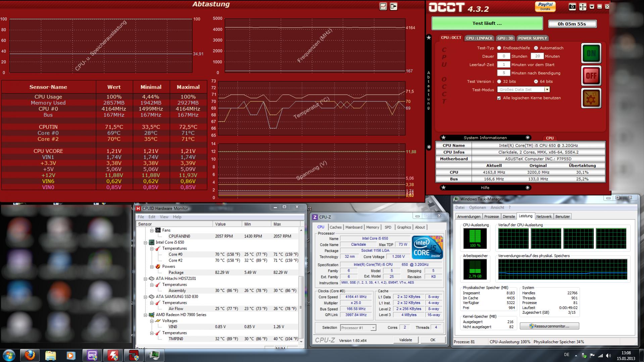This screenshot has width=644, height=362.
Task: Click the collapse arrow on Abtastung side strip
Action: click(429, 147)
